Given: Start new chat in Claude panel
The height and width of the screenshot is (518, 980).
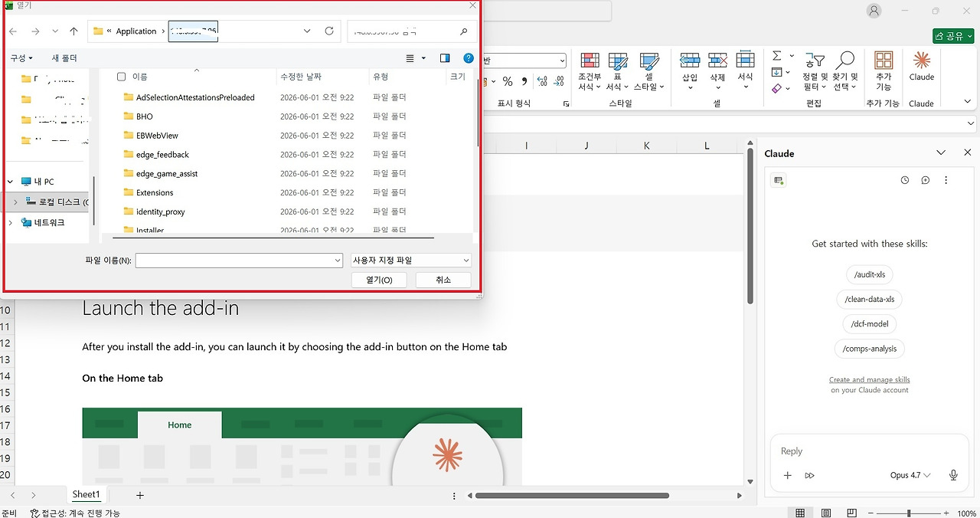Looking at the screenshot, I should click(926, 180).
